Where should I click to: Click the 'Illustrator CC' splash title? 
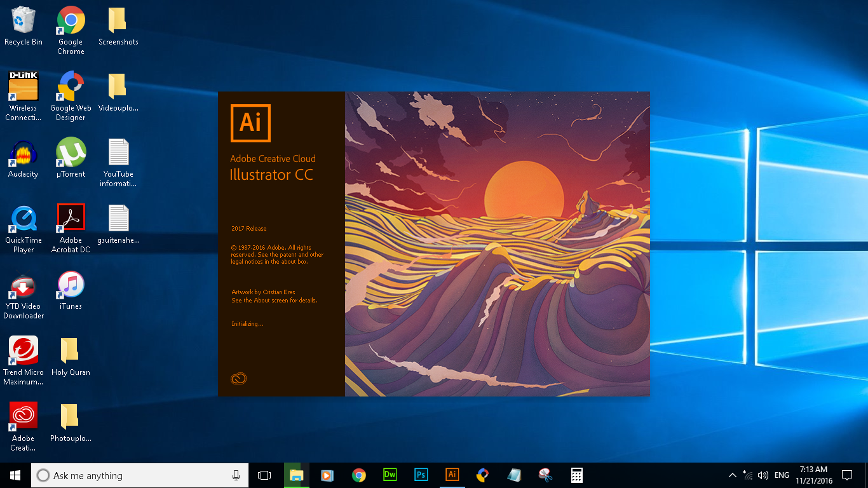pos(271,175)
